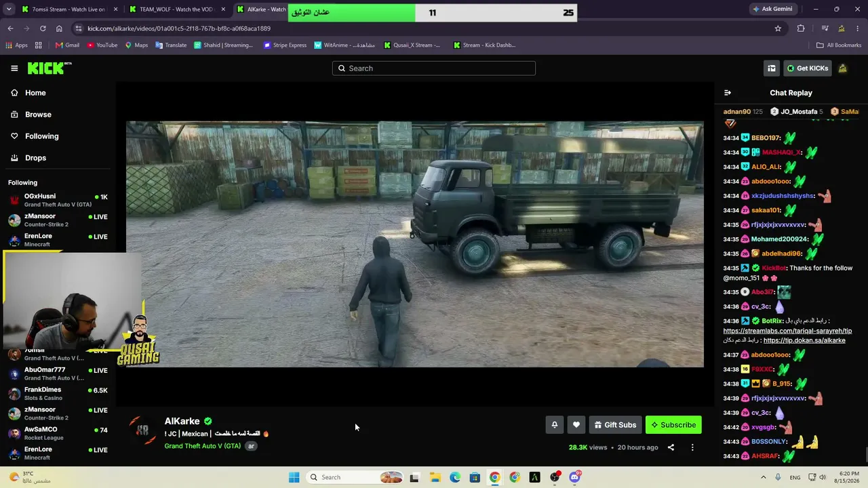Open the Shahid Streaming bookmark
Viewport: 868px width, 488px height.
(223, 45)
